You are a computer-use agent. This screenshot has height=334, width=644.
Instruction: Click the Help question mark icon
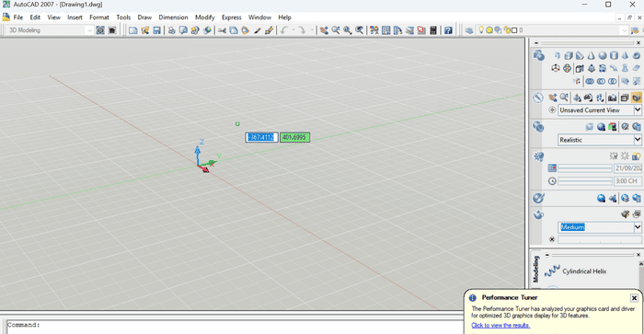[x=448, y=30]
